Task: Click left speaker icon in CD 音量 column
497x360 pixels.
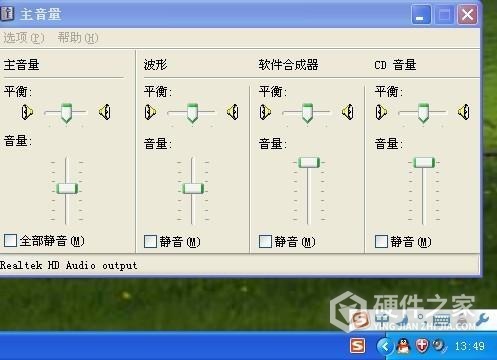Action: coord(381,112)
